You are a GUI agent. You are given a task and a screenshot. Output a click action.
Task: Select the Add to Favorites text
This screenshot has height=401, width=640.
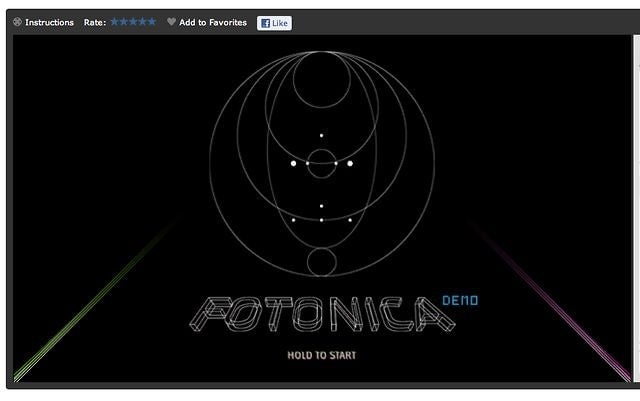[x=213, y=22]
